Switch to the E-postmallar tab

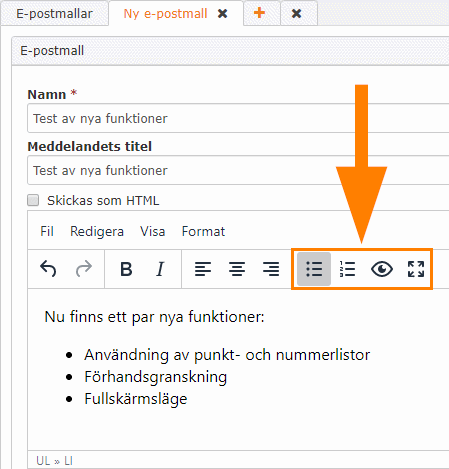[54, 14]
